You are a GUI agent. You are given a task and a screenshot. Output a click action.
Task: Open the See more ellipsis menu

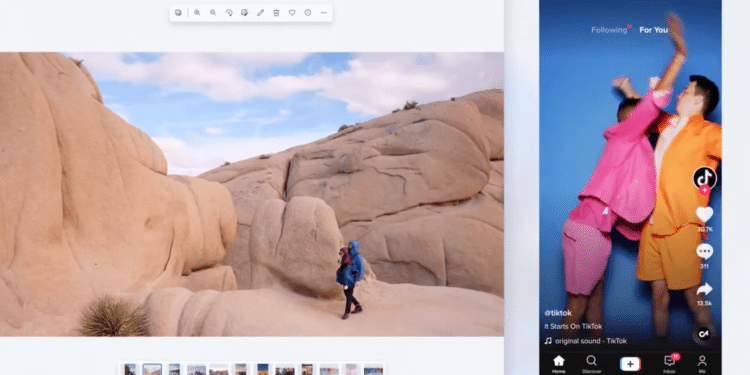coord(324,13)
